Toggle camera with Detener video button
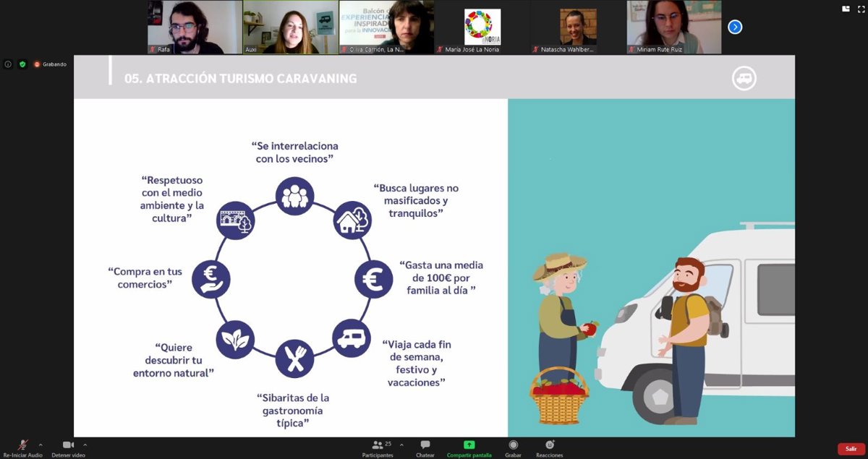 point(68,445)
